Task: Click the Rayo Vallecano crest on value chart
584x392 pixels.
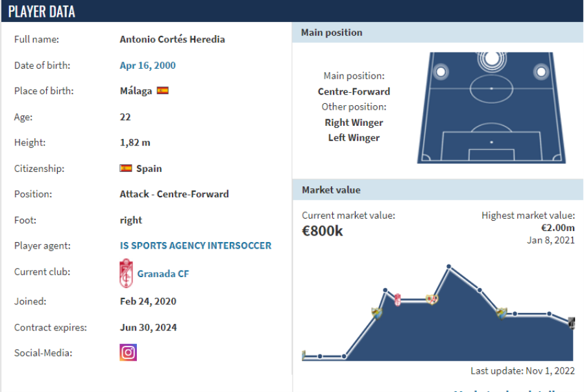Action: pyautogui.click(x=432, y=299)
